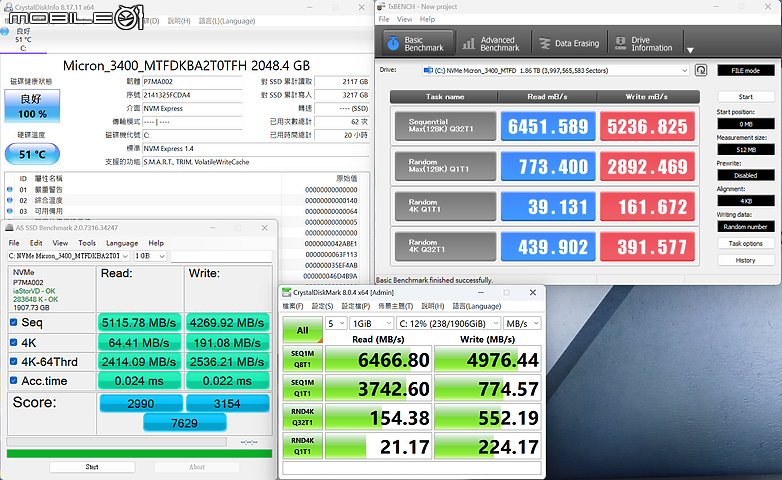782x480 pixels.
Task: Open the TxBENCH Drive selection dropdown
Action: pyautogui.click(x=556, y=70)
